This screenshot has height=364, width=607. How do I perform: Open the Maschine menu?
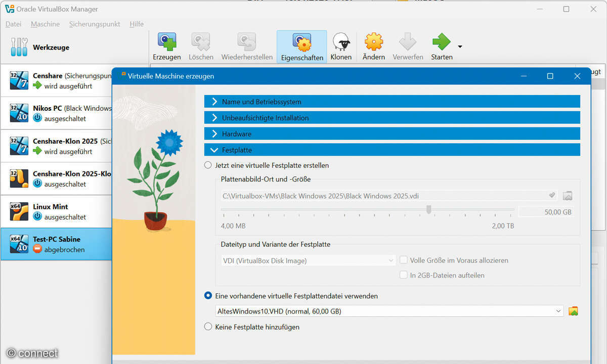click(45, 24)
